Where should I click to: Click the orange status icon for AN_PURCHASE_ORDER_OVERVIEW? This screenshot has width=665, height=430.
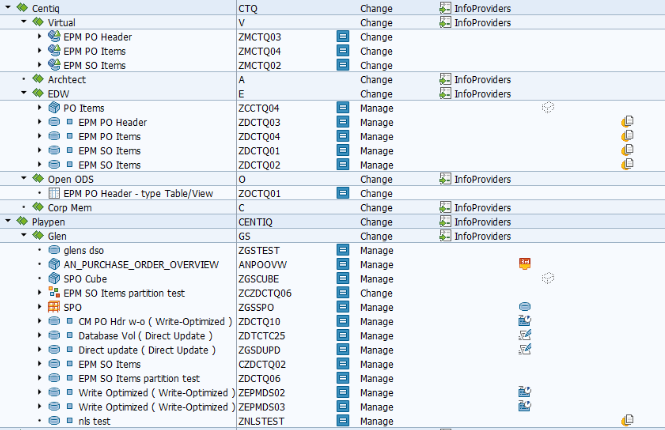524,264
